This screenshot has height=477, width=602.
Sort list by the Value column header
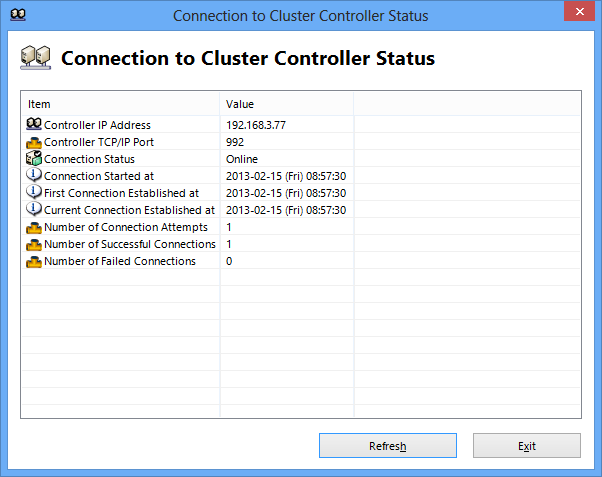[x=286, y=104]
